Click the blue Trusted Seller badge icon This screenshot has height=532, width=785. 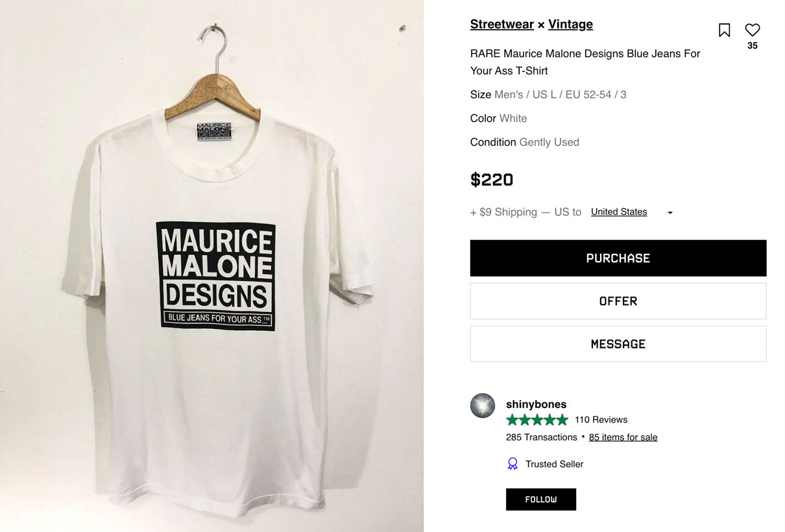click(x=513, y=464)
